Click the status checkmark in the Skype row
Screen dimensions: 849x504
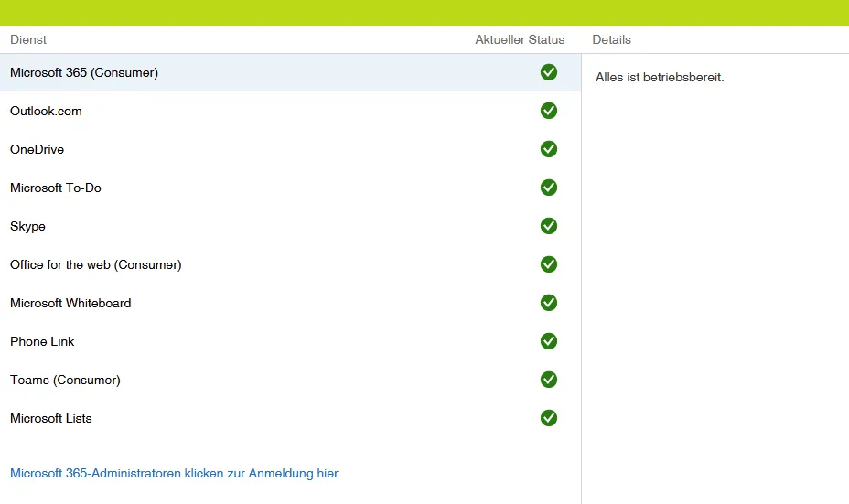point(549,226)
